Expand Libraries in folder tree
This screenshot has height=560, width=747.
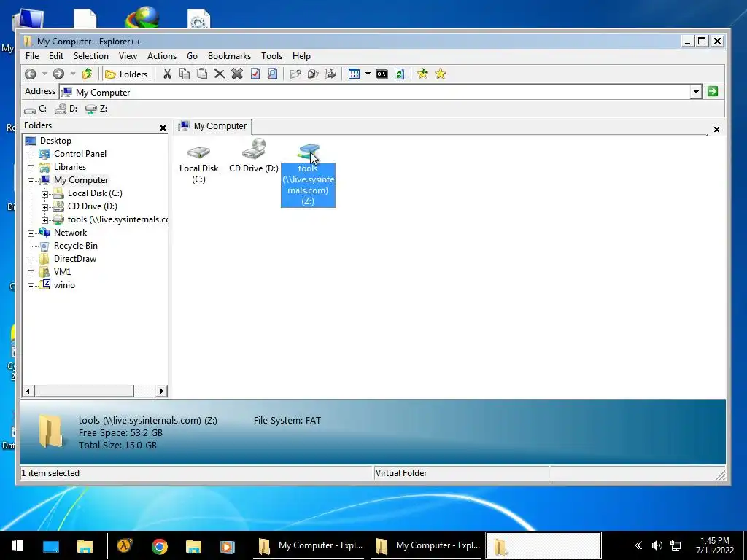click(x=31, y=168)
